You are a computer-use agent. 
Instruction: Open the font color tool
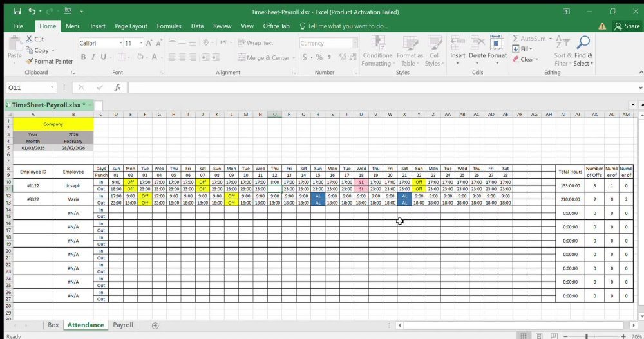tap(155, 57)
